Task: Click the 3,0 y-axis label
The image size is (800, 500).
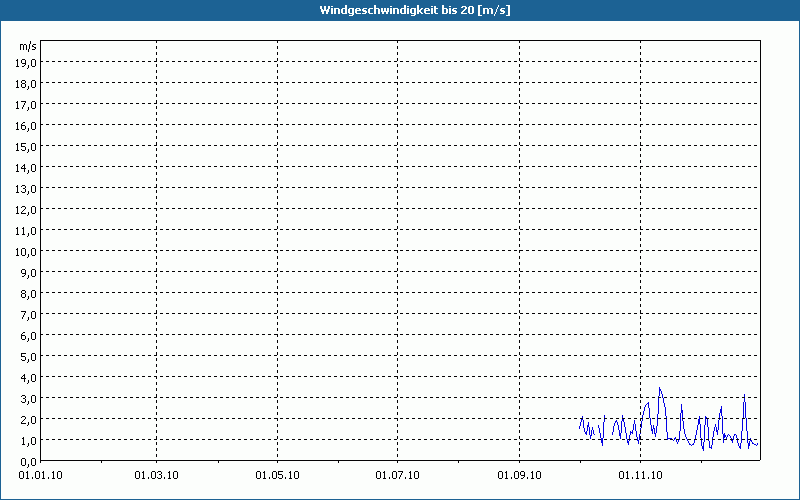Action: point(28,399)
